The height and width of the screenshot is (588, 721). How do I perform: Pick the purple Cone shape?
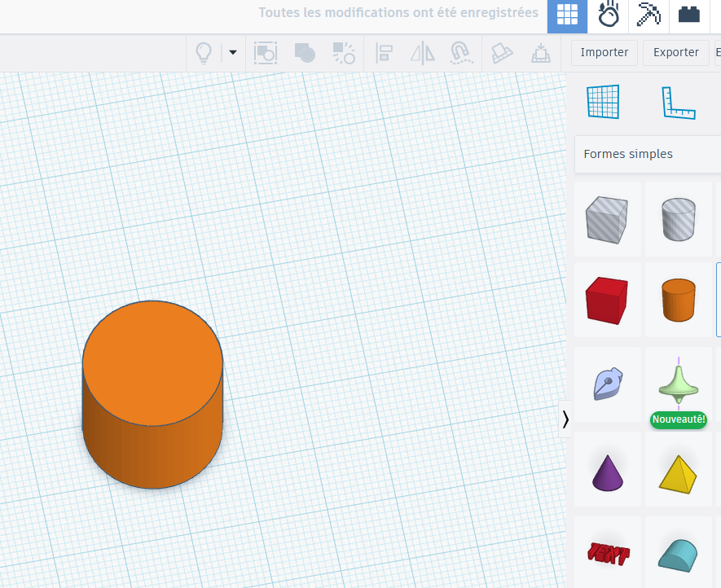point(608,469)
